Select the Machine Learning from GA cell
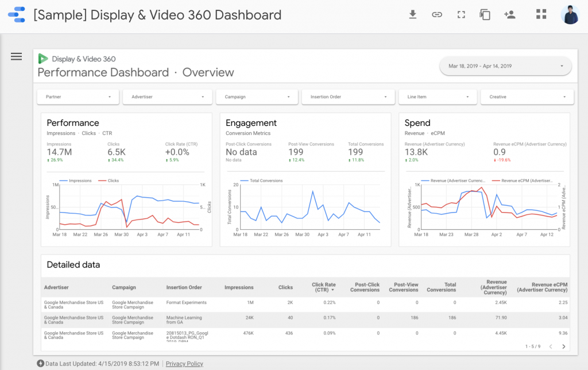 pyautogui.click(x=184, y=319)
